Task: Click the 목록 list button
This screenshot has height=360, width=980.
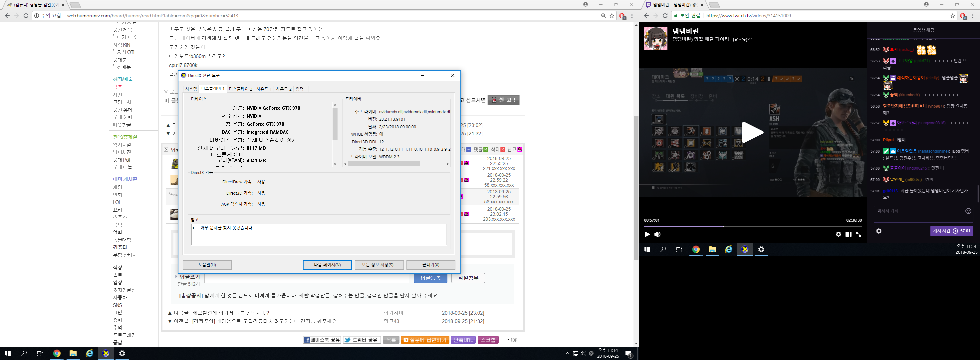Action: (391, 340)
